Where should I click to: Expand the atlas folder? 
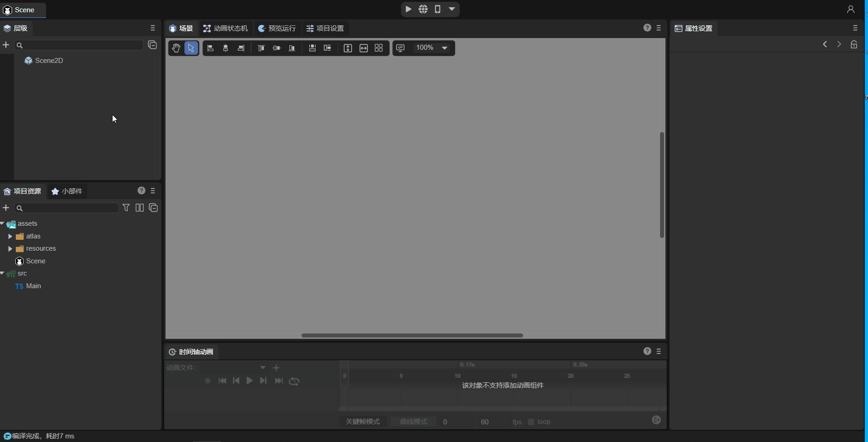10,236
